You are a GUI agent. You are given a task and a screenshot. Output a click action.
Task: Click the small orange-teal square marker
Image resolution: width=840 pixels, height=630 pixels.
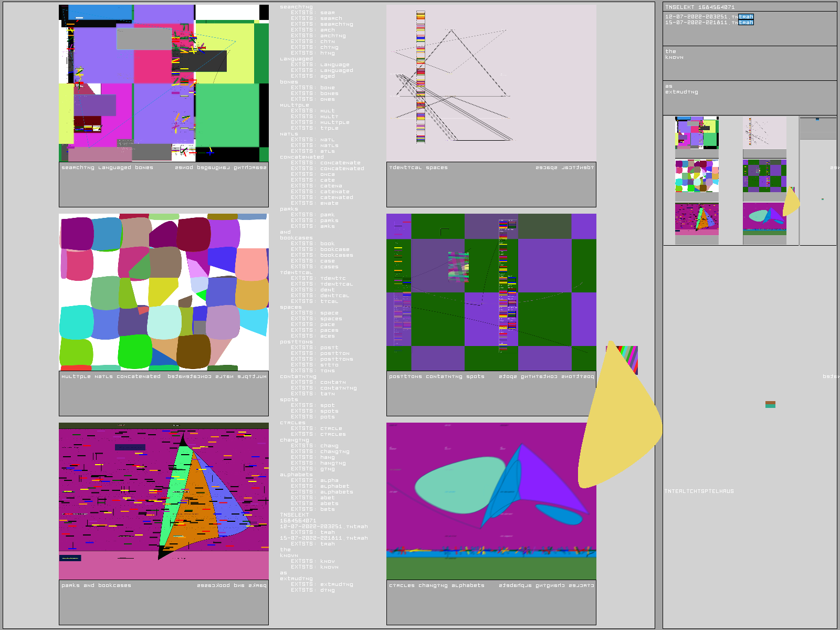click(x=770, y=404)
